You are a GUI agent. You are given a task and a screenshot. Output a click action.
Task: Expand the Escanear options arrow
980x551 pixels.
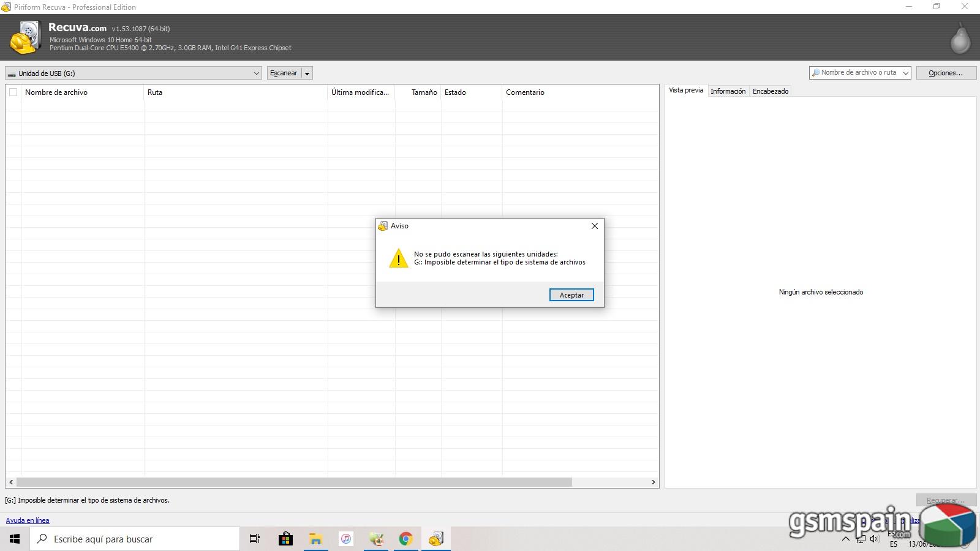coord(307,73)
